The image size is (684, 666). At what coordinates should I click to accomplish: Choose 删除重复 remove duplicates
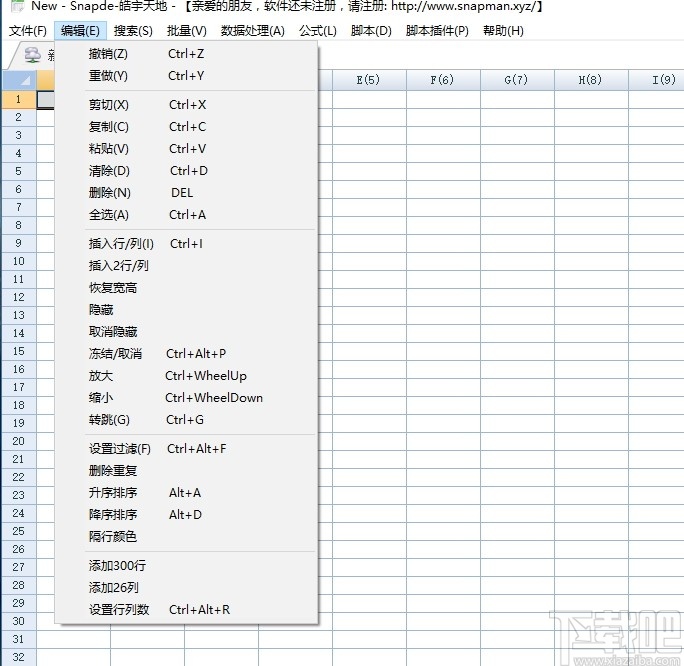coord(187,471)
